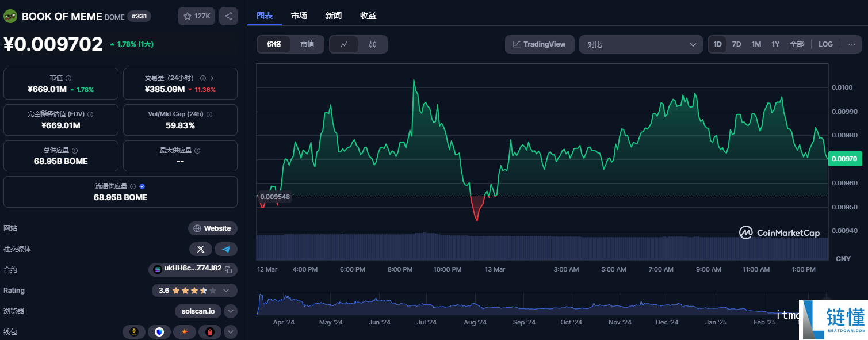Click the info icon beside 总供应量
This screenshot has height=340, width=868.
[75, 151]
